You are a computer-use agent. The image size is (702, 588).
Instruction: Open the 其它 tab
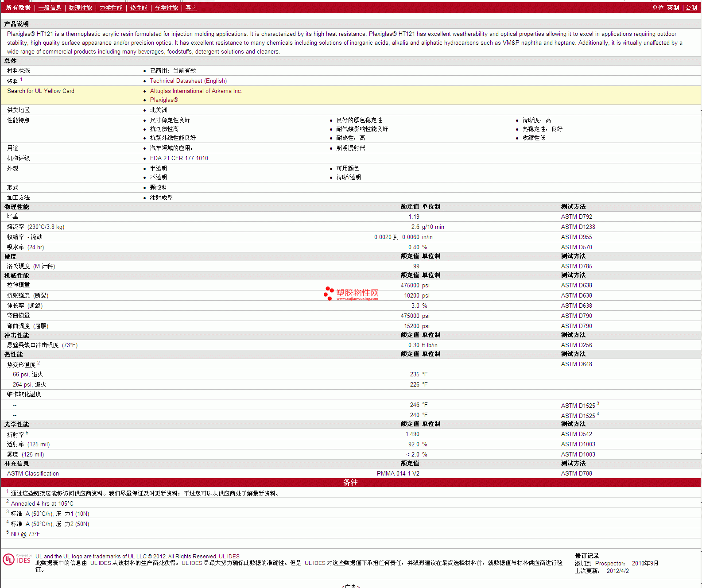click(191, 8)
